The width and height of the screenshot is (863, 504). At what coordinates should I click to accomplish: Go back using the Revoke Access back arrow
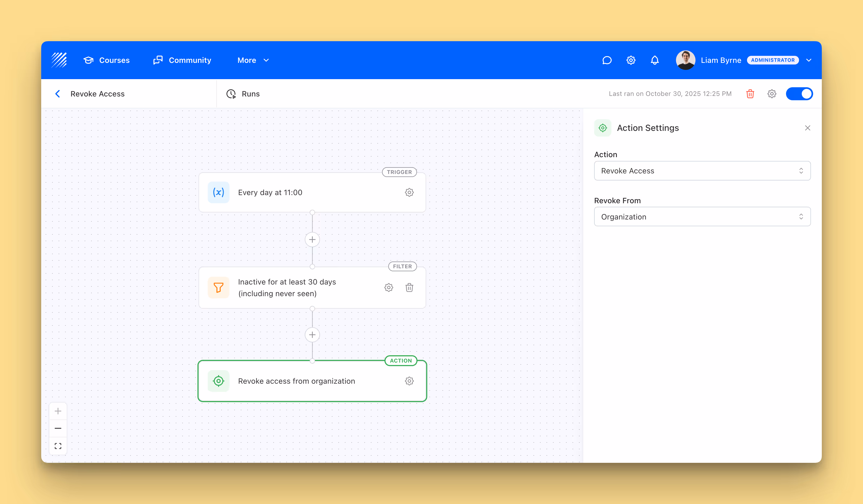[x=57, y=93]
